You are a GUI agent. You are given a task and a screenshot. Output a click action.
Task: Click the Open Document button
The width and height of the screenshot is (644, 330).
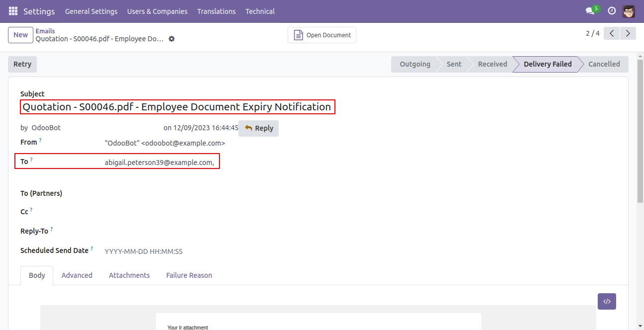(322, 35)
